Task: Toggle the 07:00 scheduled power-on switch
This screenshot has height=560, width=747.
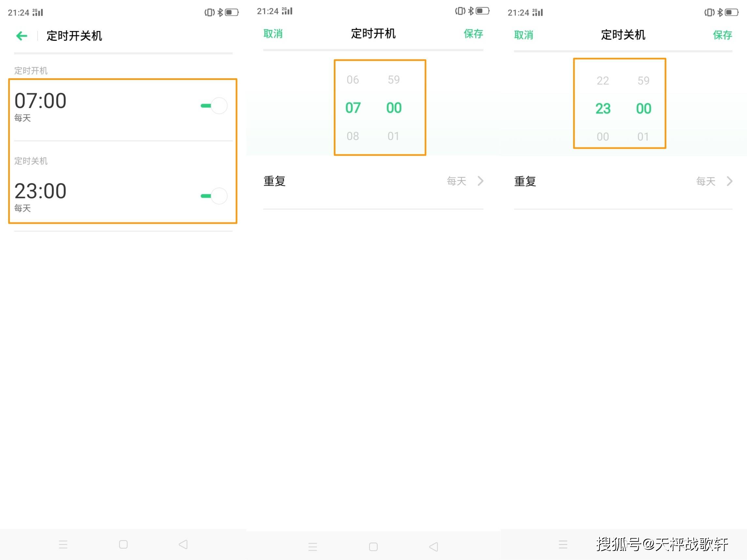Action: click(214, 106)
